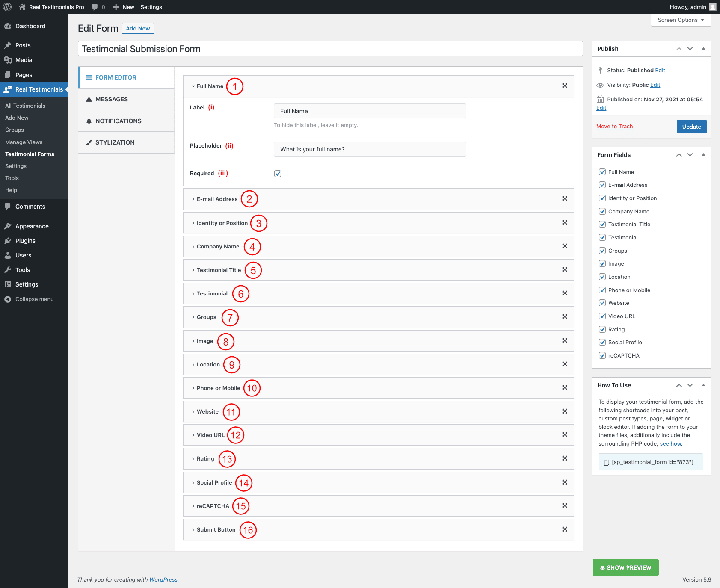Click the move handle icon on Submit Button row
720x588 pixels.
(565, 529)
